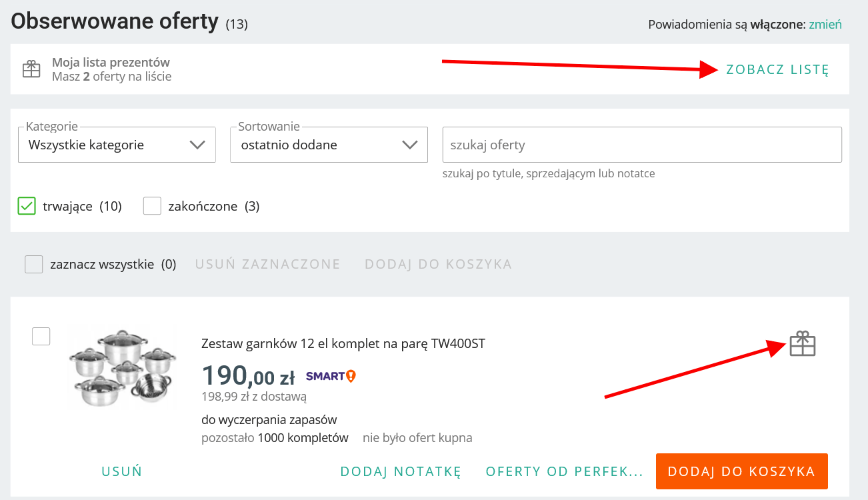Image resolution: width=868 pixels, height=500 pixels.
Task: Click DODAJ NOTATKĘ on the offer
Action: pos(401,471)
